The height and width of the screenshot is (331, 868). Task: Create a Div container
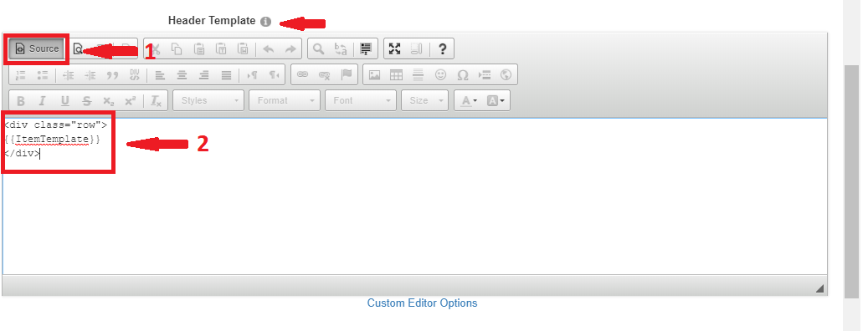tap(135, 75)
